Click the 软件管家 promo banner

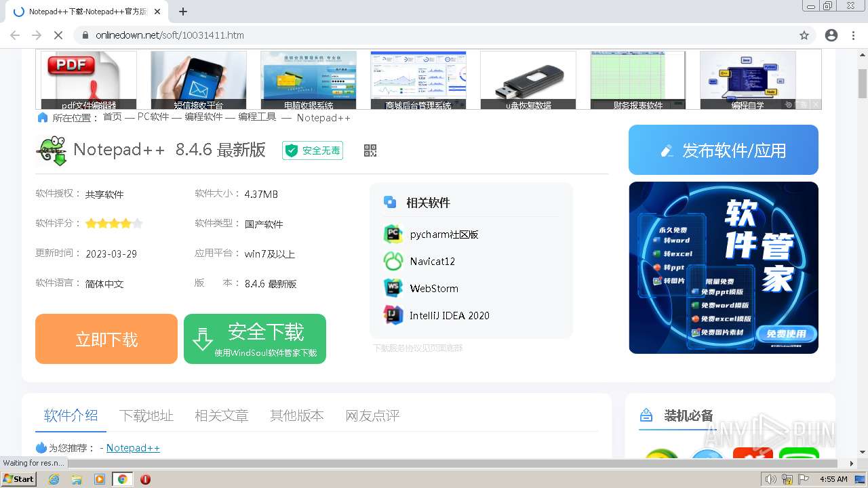[x=724, y=268]
